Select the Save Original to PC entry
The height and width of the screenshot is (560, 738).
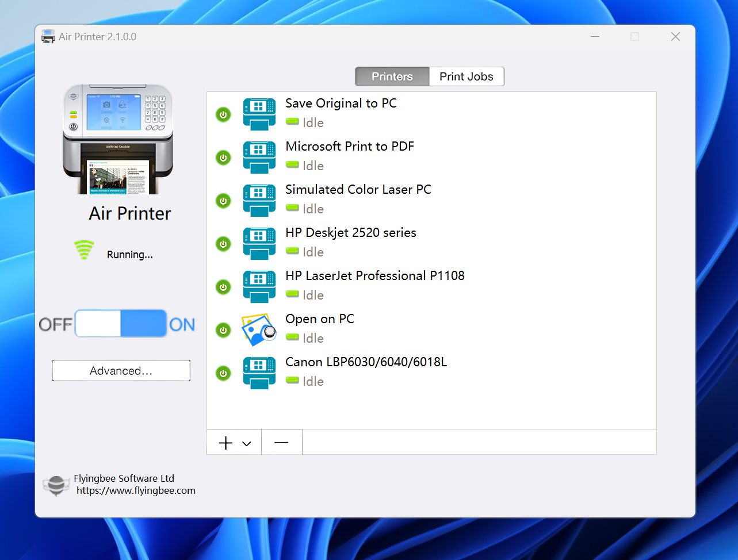(x=431, y=114)
